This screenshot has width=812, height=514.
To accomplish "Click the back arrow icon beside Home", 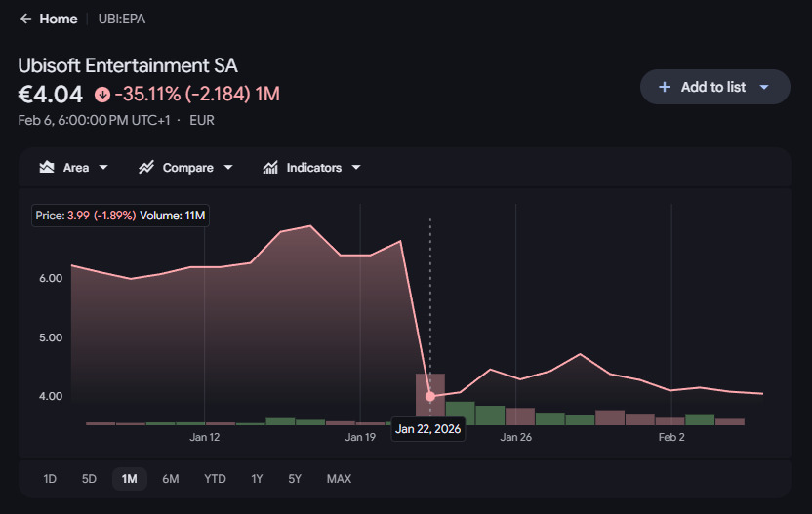I will click(x=25, y=20).
